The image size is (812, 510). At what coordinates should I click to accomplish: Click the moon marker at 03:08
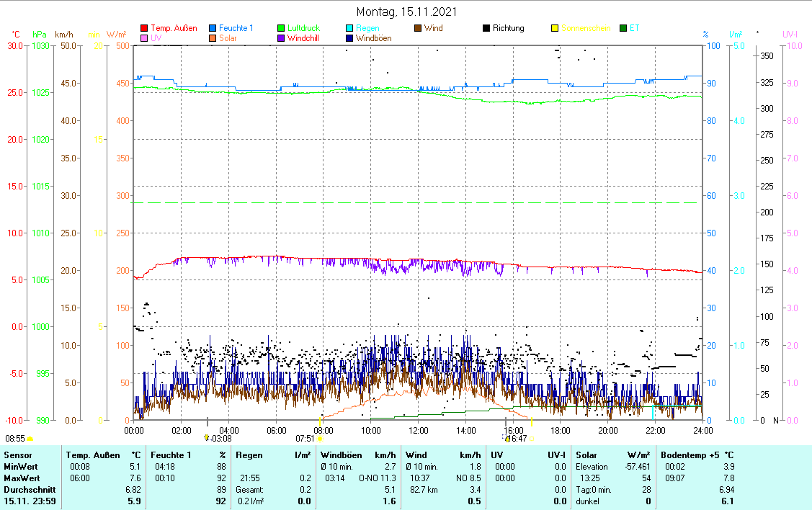coord(207,438)
